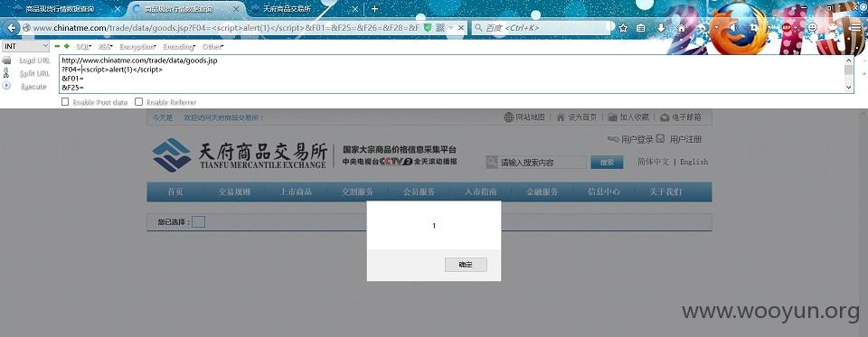Click the Load URL icon in HackBar

point(6,61)
